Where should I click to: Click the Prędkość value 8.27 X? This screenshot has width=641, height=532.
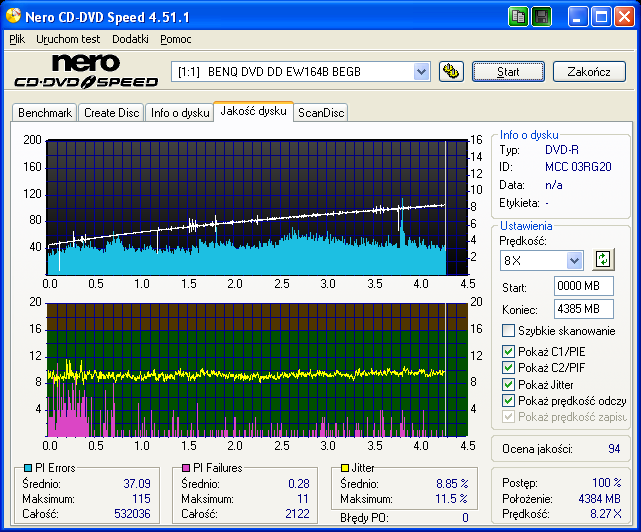tap(606, 514)
